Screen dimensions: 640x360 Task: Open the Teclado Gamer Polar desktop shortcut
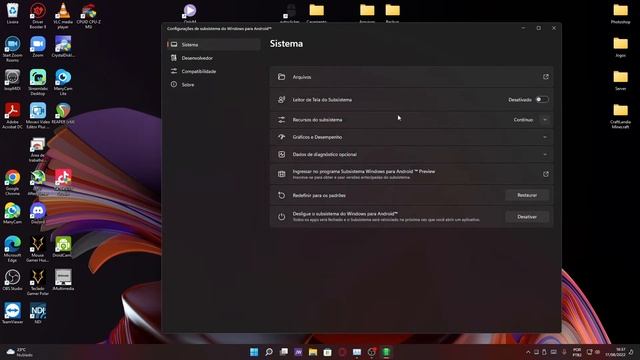38,282
